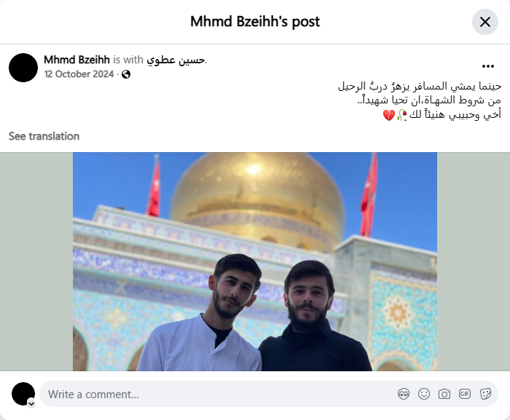Open the avatar sticker picker in comment box
The height and width of the screenshot is (420, 510).
click(x=404, y=394)
